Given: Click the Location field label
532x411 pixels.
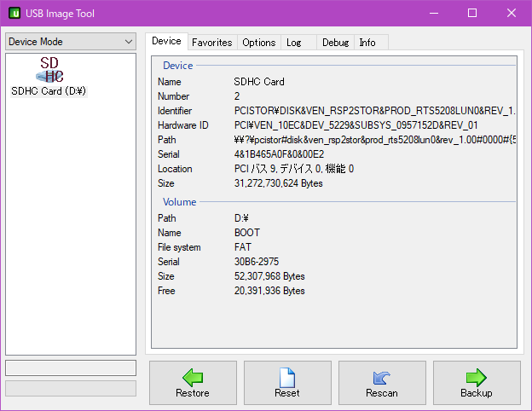Looking at the screenshot, I should pos(175,169).
